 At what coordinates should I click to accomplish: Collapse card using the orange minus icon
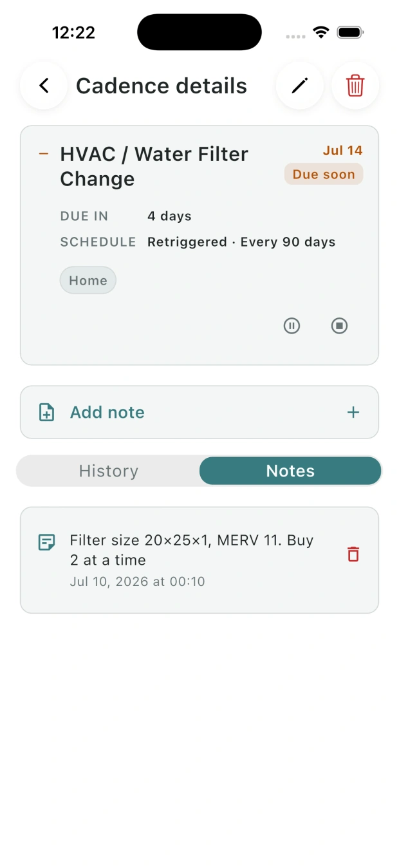(44, 154)
